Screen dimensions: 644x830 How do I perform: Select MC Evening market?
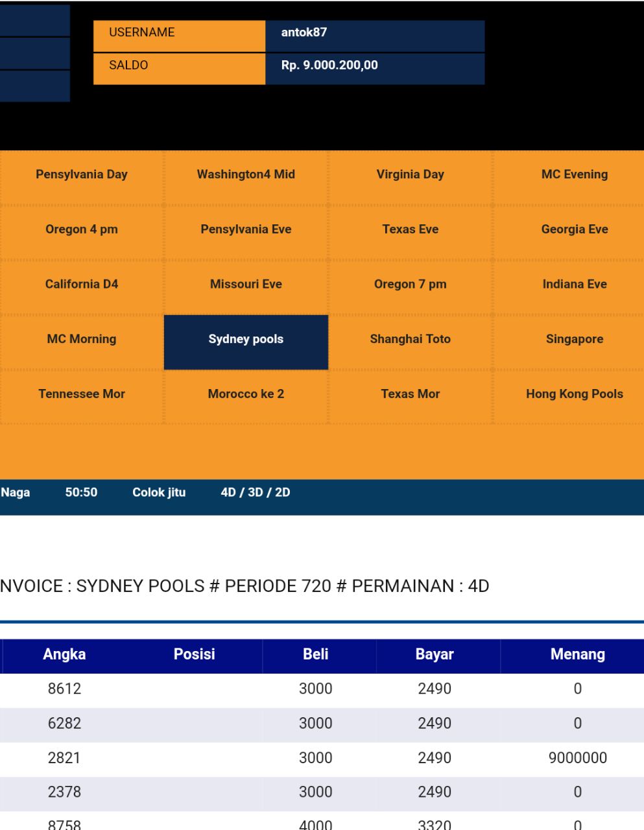pyautogui.click(x=574, y=174)
